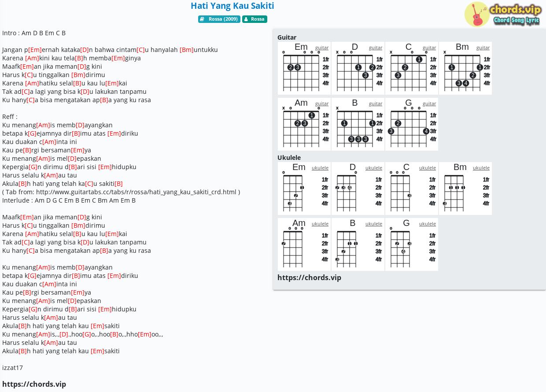Viewport: 546px width, 392px height.
Task: View the C guitar chord fretboard diagram
Action: coord(412,68)
